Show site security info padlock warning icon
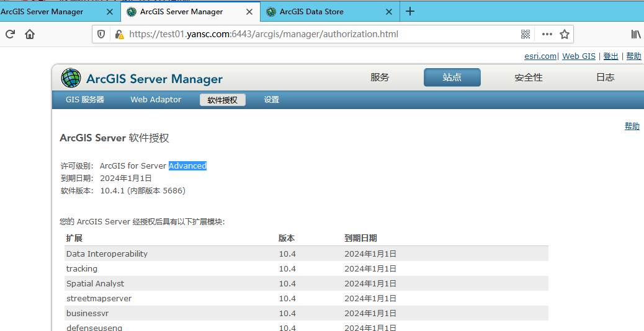The height and width of the screenshot is (331, 644). [119, 35]
